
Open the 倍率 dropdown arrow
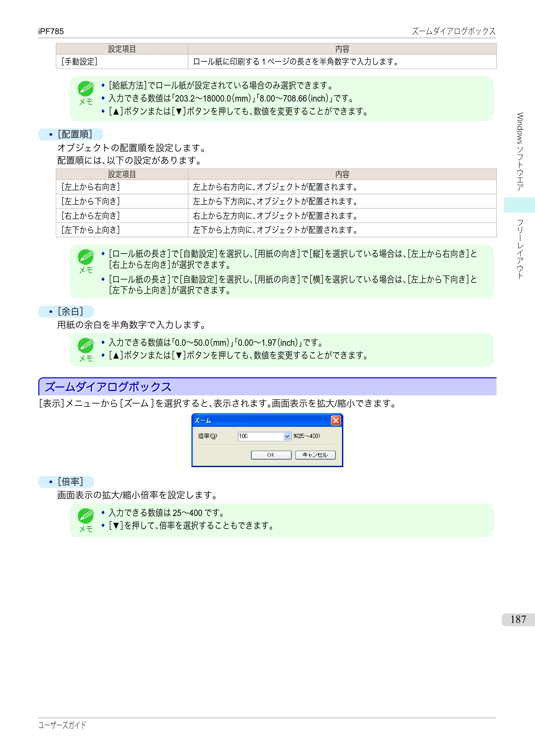[287, 436]
